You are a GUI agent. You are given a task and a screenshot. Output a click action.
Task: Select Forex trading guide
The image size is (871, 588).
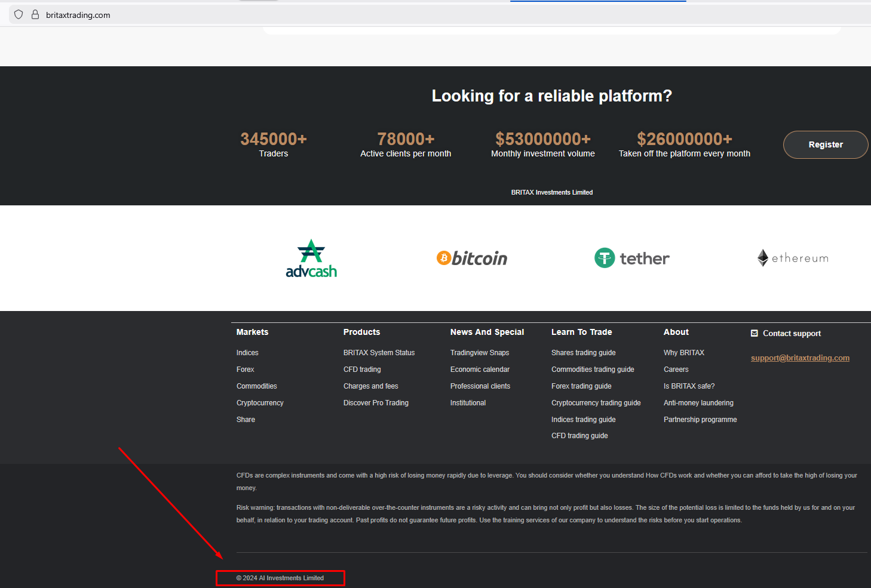[581, 386]
